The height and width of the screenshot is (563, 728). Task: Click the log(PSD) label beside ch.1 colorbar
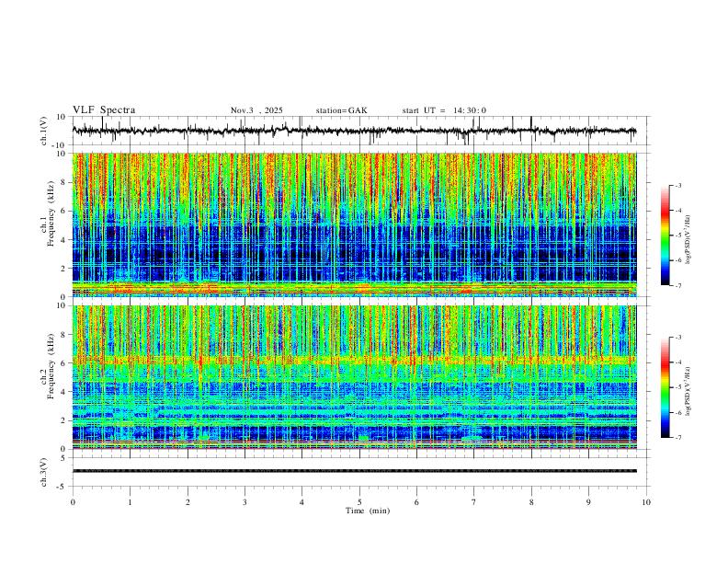click(x=688, y=239)
